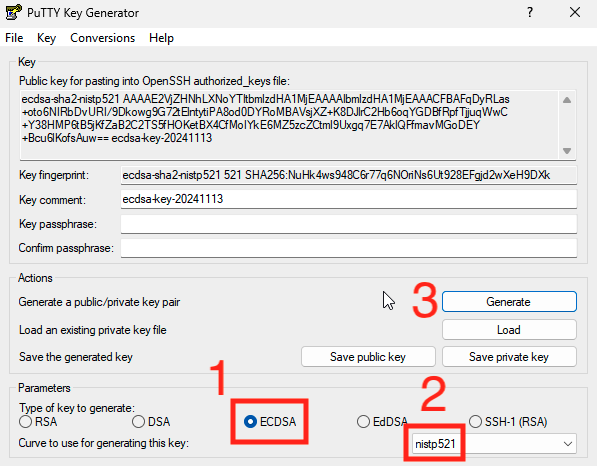Click the 'Load an existing private key file' label

(93, 330)
